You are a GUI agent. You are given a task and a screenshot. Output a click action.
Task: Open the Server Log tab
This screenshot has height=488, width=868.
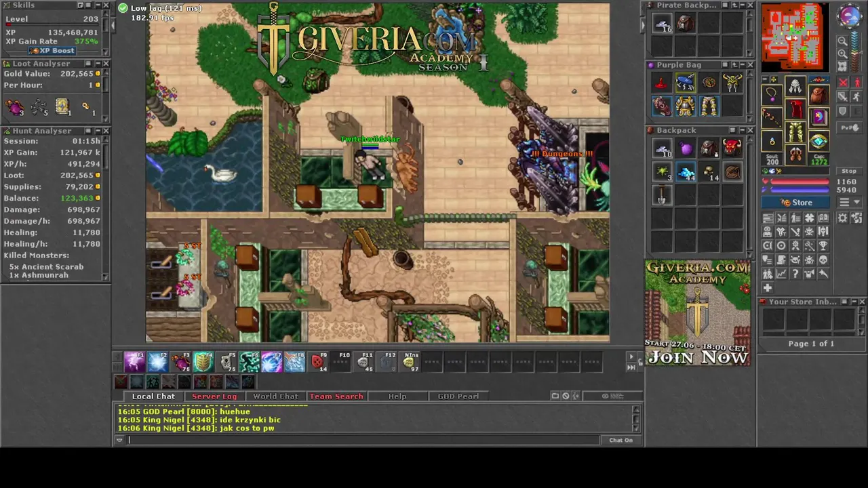214,396
